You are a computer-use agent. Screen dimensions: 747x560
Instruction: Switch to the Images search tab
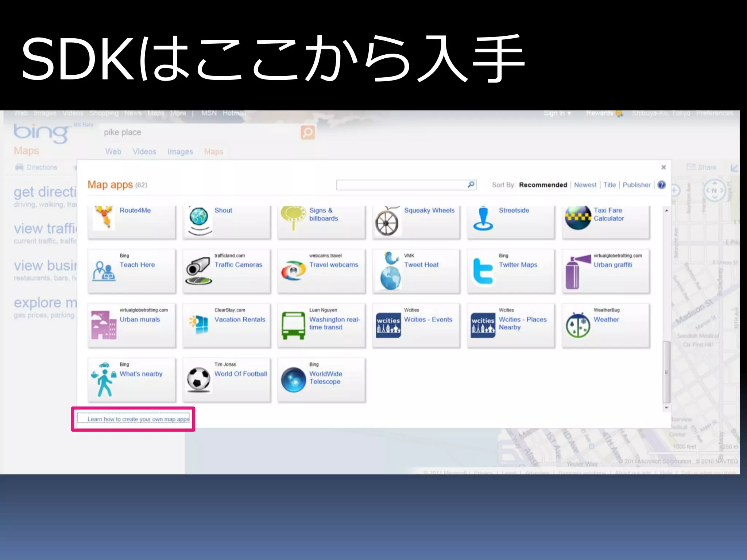tap(180, 152)
